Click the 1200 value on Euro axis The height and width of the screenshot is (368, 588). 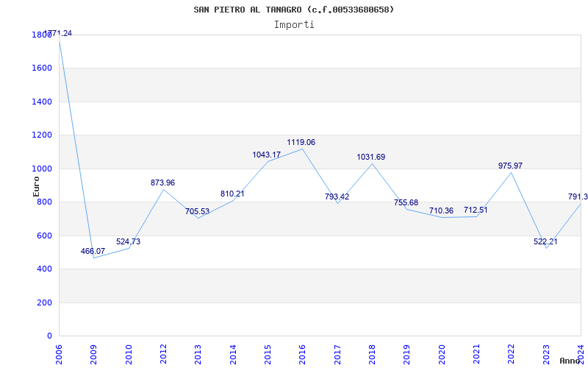[x=42, y=135]
